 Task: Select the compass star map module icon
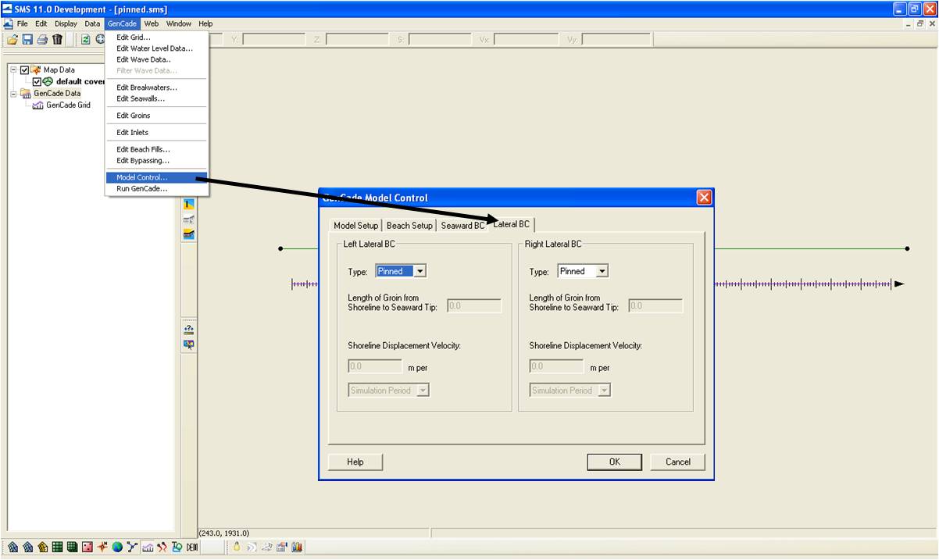(102, 547)
